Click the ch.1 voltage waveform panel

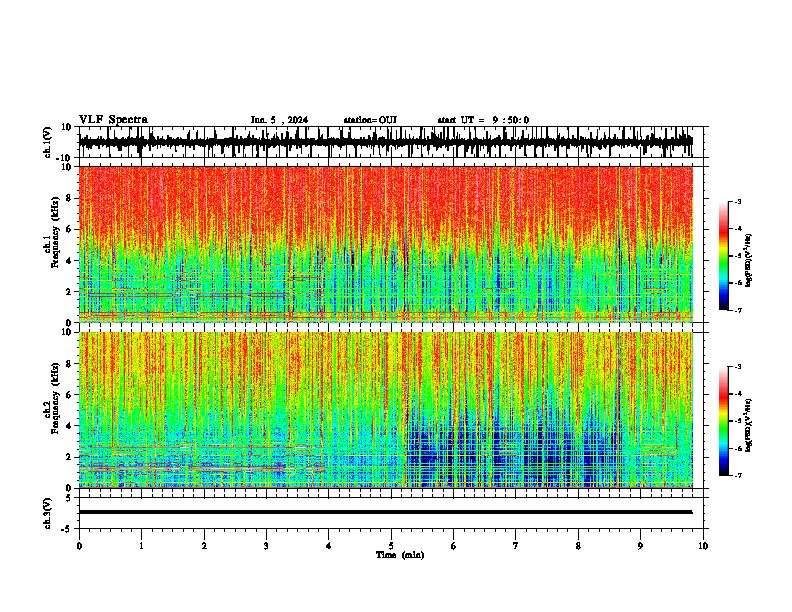tap(393, 142)
